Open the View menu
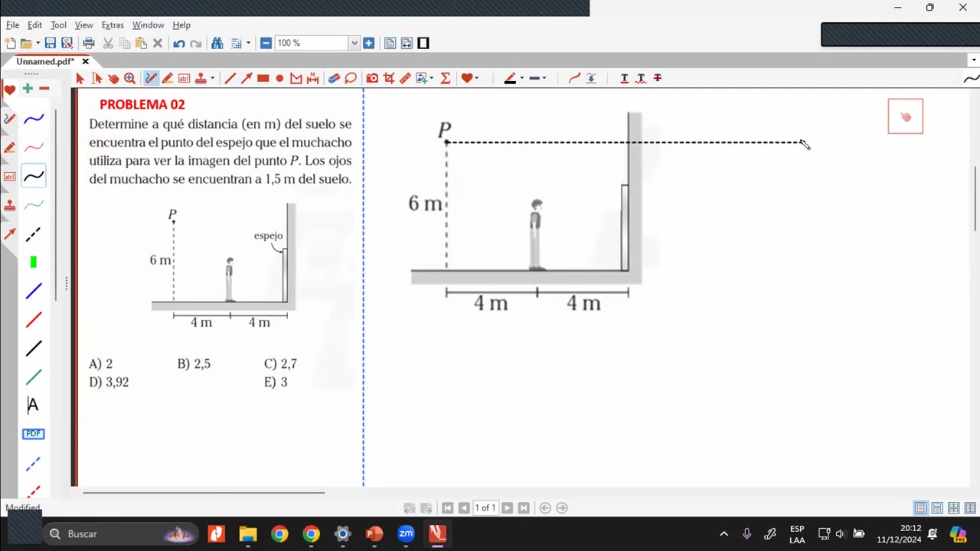The height and width of the screenshot is (551, 980). pyautogui.click(x=83, y=25)
